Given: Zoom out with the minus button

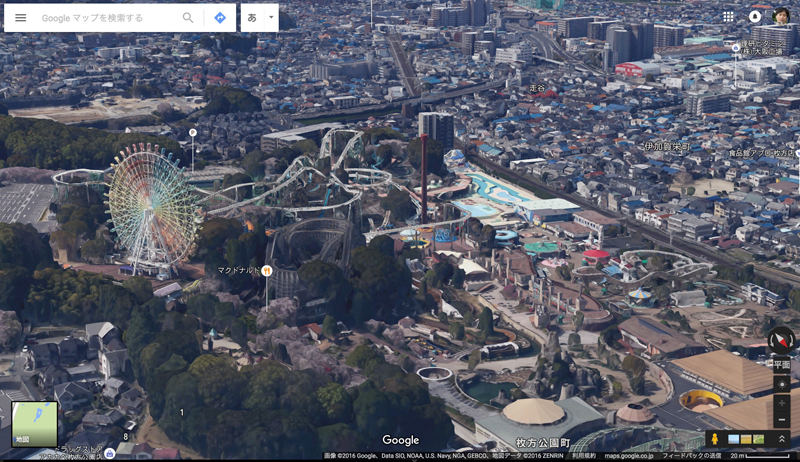Looking at the screenshot, I should pos(782,419).
